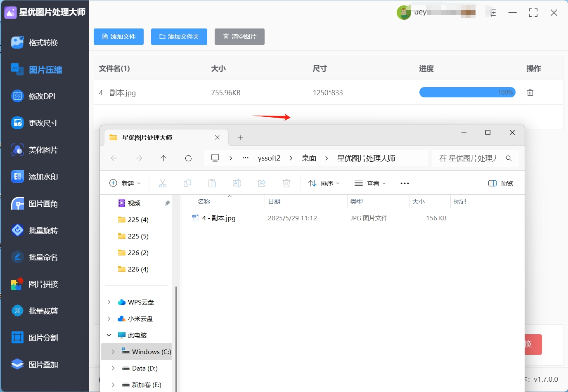Screen dimensions: 568x392
Task: Open the app settings menu icon
Action: click(x=493, y=13)
